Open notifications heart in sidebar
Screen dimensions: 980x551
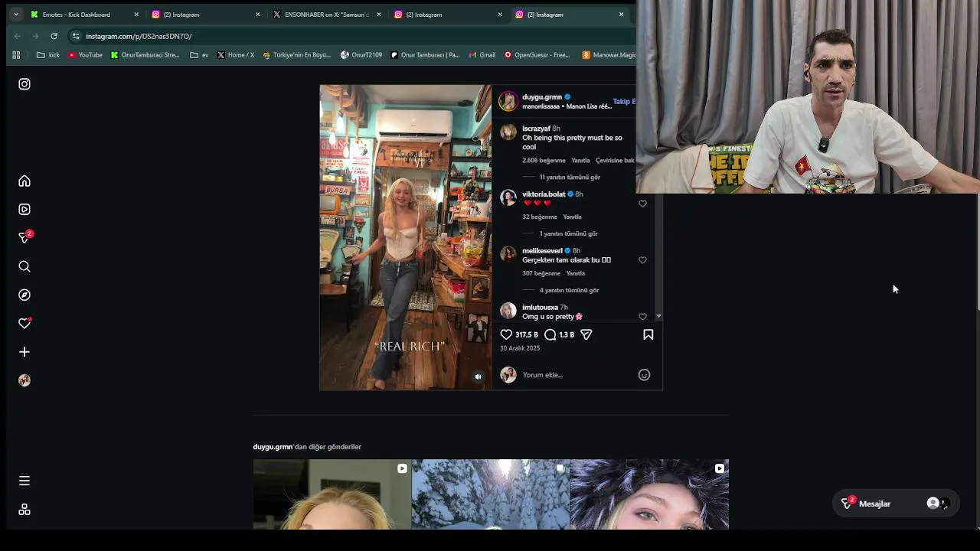pos(24,323)
